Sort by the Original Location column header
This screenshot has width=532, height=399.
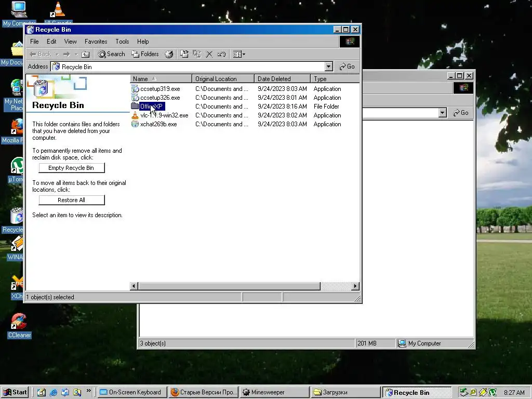223,79
